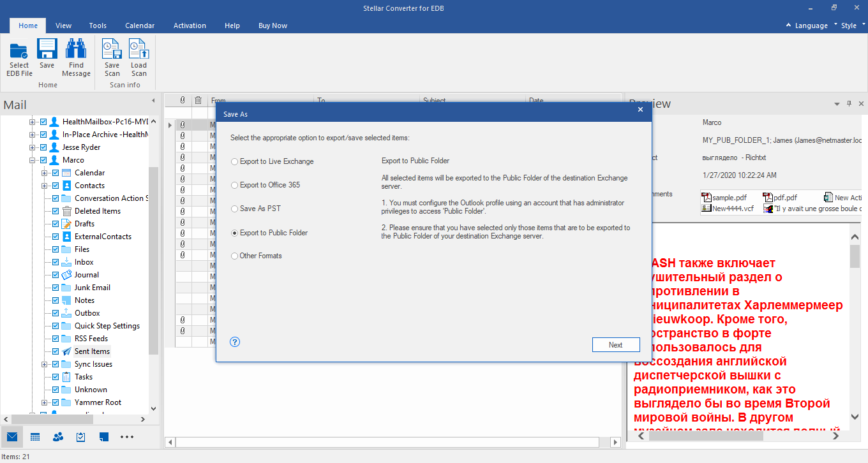Select the Quick Step Settings folder
This screenshot has width=868, height=463.
(x=107, y=325)
